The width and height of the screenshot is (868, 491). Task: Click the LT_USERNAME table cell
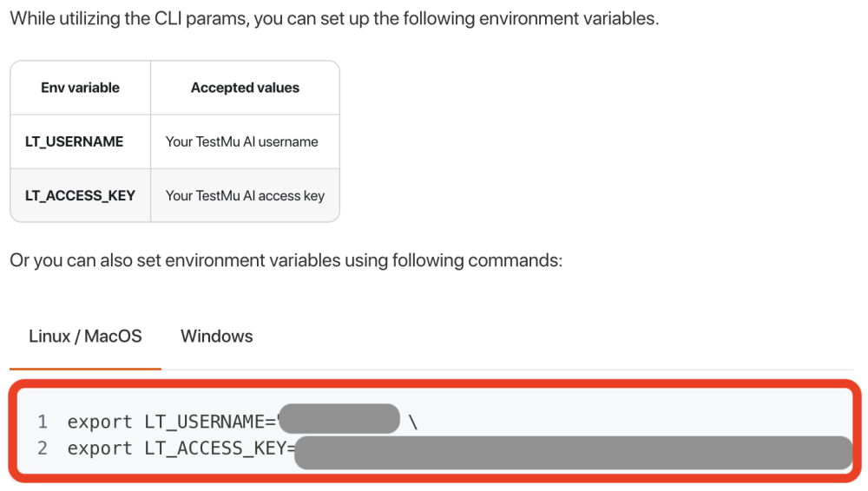click(x=74, y=141)
